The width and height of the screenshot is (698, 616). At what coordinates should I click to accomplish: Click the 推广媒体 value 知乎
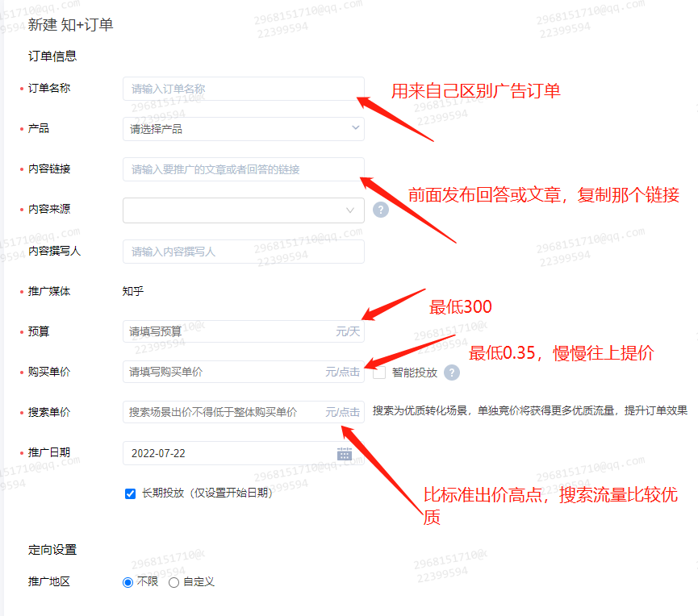coord(133,291)
